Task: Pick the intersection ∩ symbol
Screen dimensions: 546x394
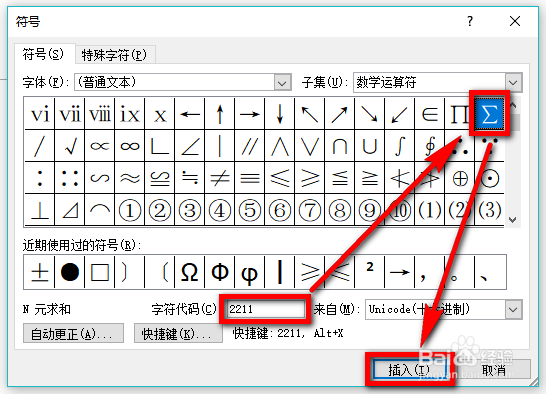Action: [x=340, y=146]
